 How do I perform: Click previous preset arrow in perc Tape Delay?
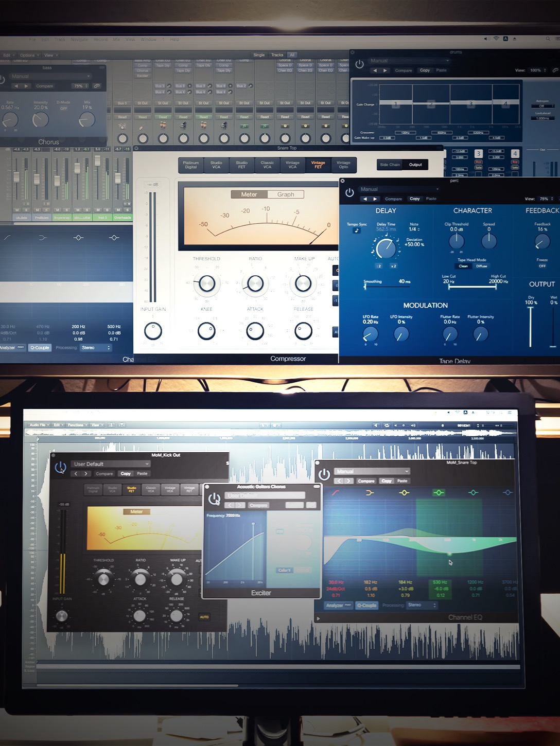365,199
